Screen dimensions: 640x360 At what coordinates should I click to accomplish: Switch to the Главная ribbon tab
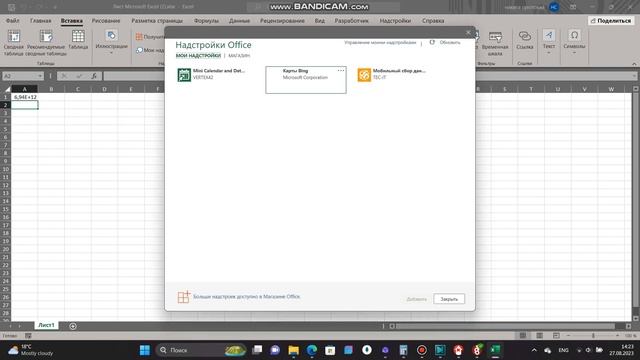tap(40, 20)
